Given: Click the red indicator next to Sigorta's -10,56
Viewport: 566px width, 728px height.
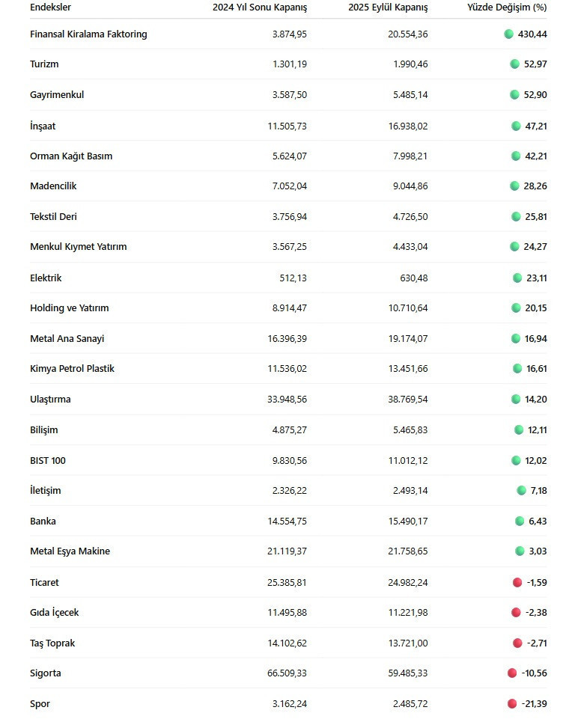Looking at the screenshot, I should click(x=512, y=673).
